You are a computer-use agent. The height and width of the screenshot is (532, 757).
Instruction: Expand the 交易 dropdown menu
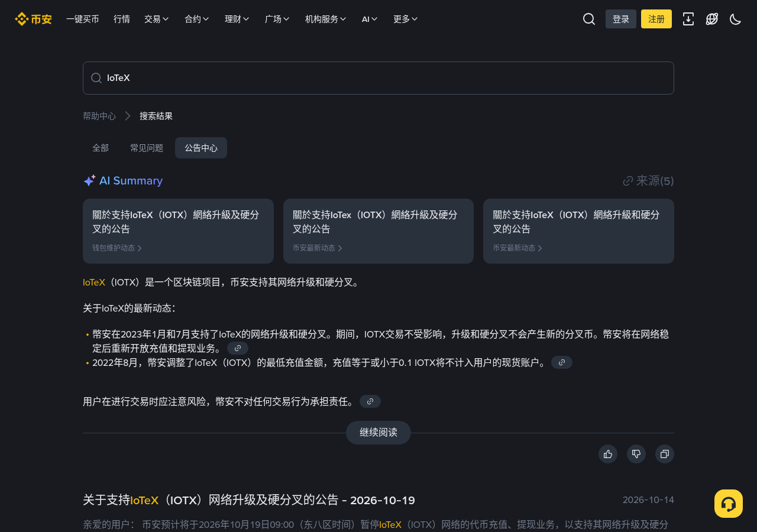[x=157, y=19]
